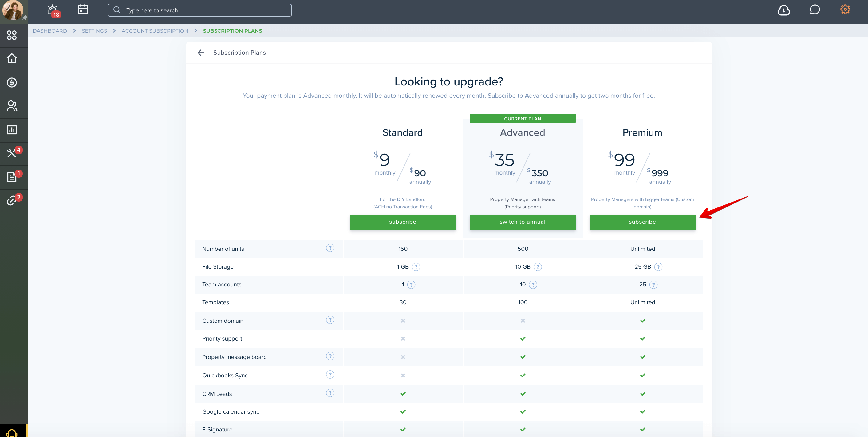868x437 pixels.
Task: Subscribe to the Standard plan
Action: click(x=403, y=222)
